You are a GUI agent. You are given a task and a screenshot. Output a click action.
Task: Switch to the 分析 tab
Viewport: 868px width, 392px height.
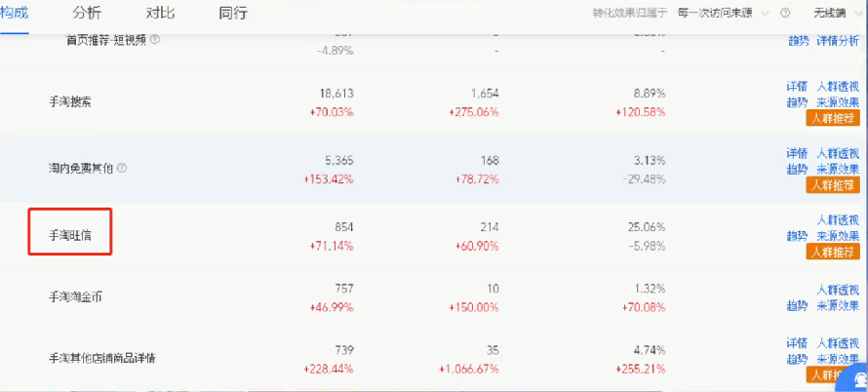[x=87, y=13]
